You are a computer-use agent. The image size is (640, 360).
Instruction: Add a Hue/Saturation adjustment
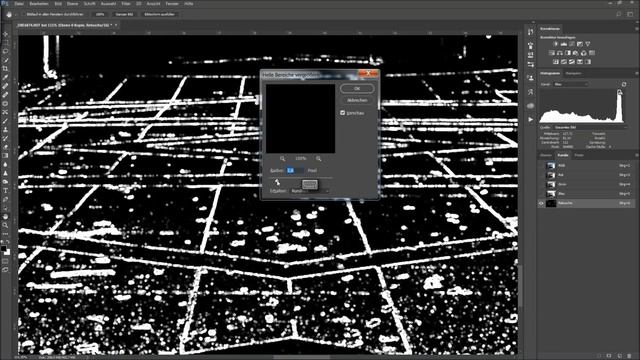click(551, 53)
